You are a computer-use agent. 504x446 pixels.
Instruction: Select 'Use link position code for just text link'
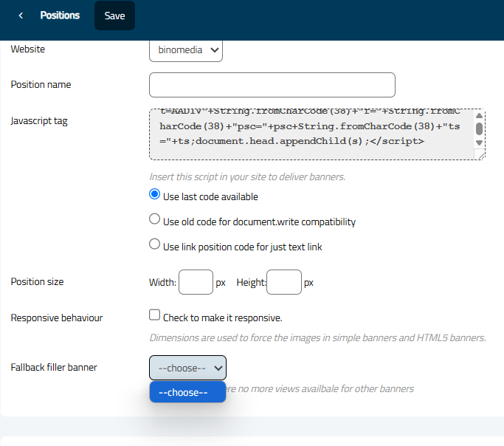click(x=155, y=244)
